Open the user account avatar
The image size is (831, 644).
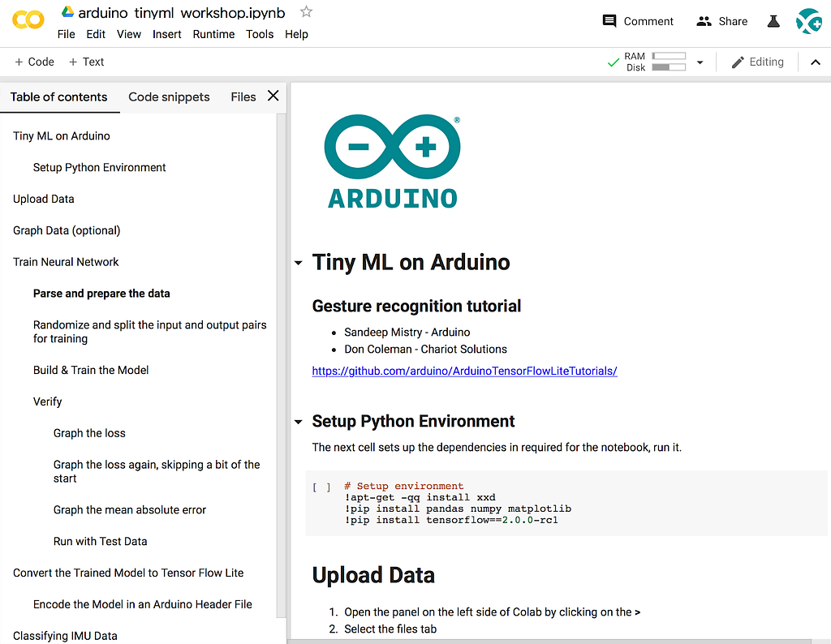point(809,21)
